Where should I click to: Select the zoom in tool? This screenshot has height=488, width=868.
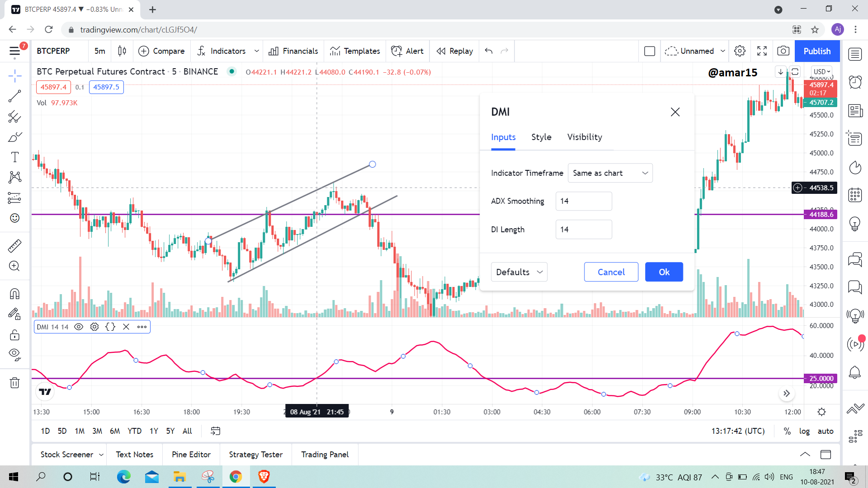(x=14, y=266)
